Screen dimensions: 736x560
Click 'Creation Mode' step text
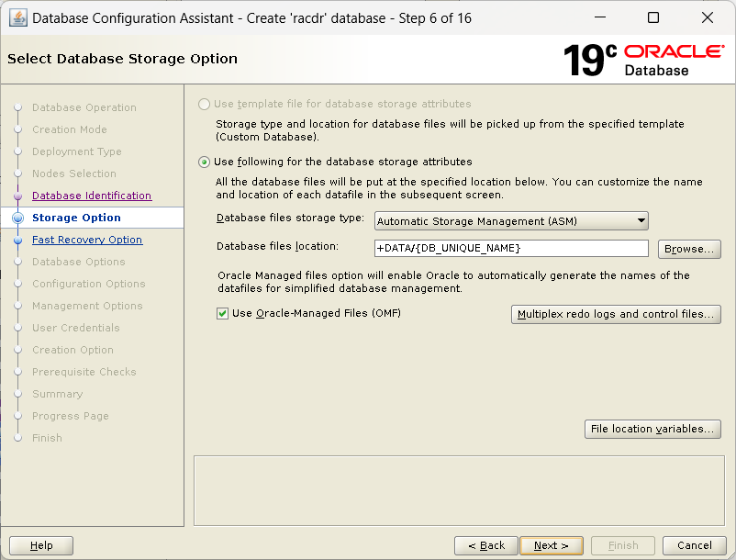tap(70, 129)
